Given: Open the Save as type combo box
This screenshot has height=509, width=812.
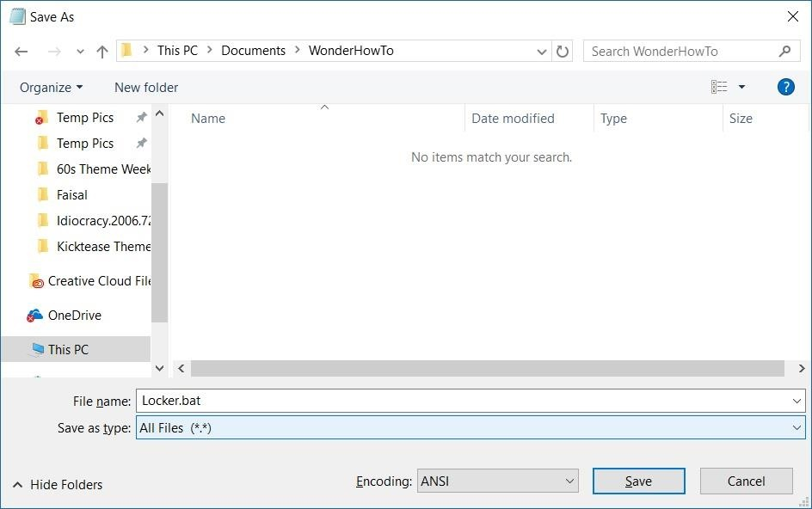Looking at the screenshot, I should pyautogui.click(x=471, y=427).
